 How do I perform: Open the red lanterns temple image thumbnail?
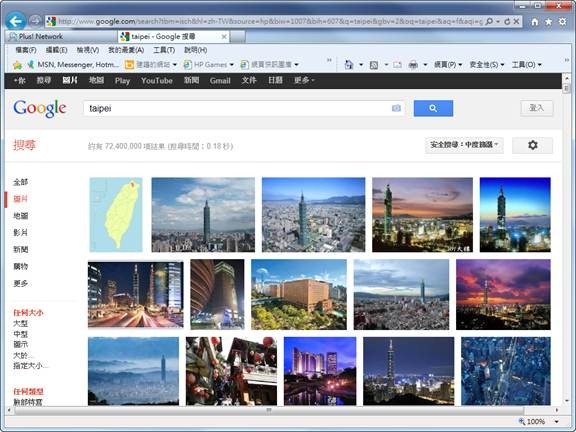tap(231, 371)
